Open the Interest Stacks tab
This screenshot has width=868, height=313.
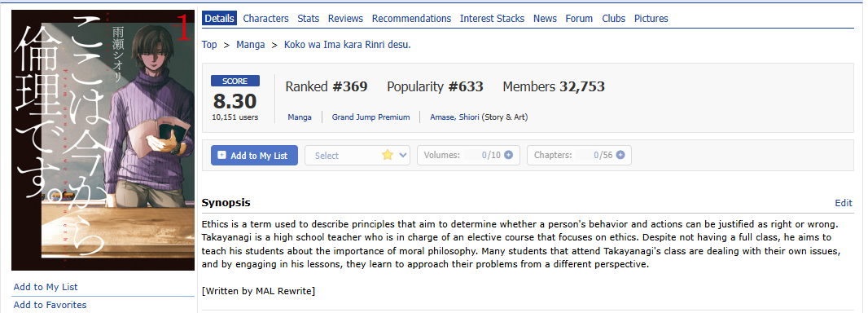coord(492,18)
